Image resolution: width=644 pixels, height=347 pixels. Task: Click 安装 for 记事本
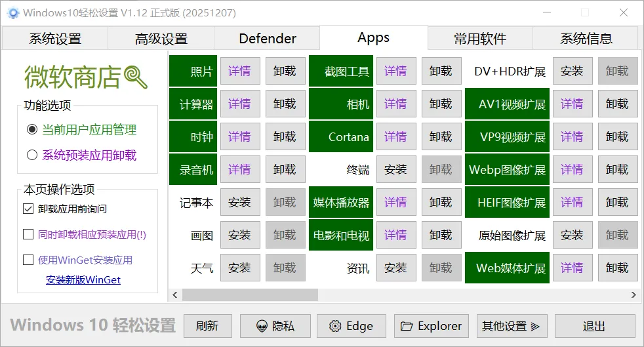(x=240, y=203)
